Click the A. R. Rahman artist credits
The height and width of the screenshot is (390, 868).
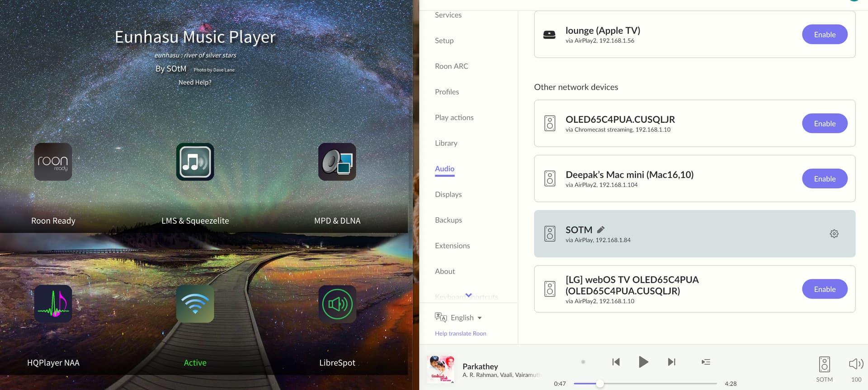pos(502,375)
